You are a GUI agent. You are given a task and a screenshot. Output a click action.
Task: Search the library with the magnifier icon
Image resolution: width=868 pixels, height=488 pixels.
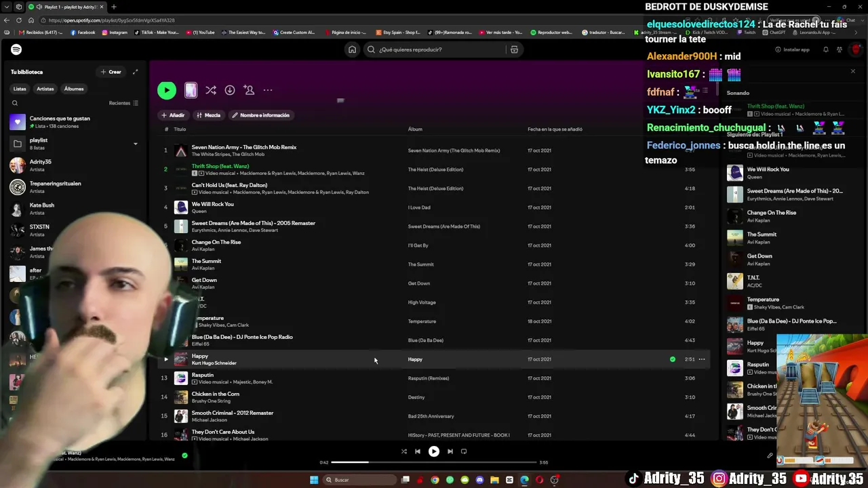15,103
